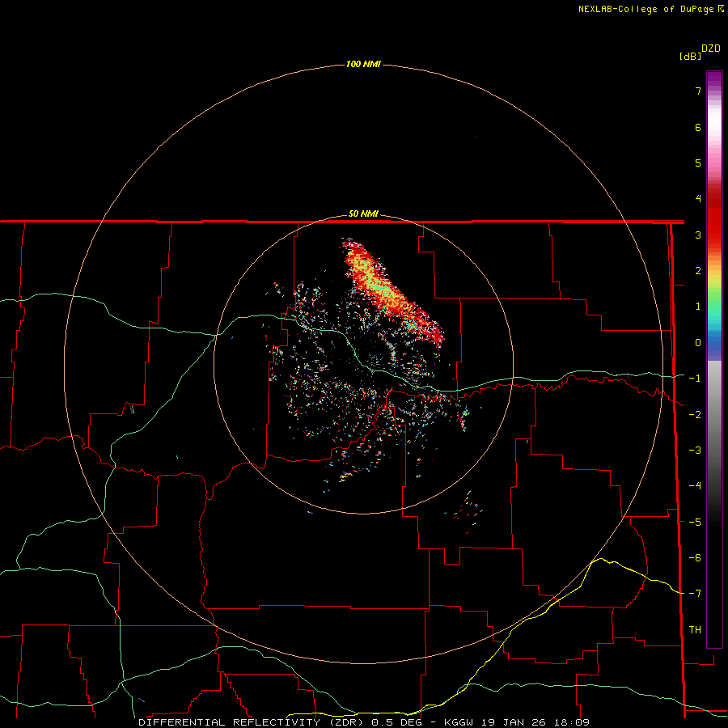Click the "3" value on the scale

coord(698,235)
